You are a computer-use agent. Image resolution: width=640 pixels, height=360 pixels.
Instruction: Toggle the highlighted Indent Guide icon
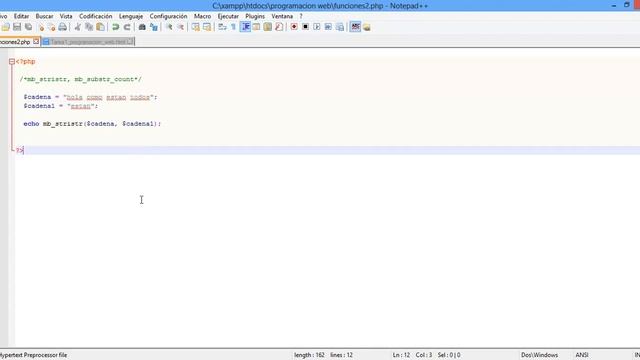pos(245,27)
